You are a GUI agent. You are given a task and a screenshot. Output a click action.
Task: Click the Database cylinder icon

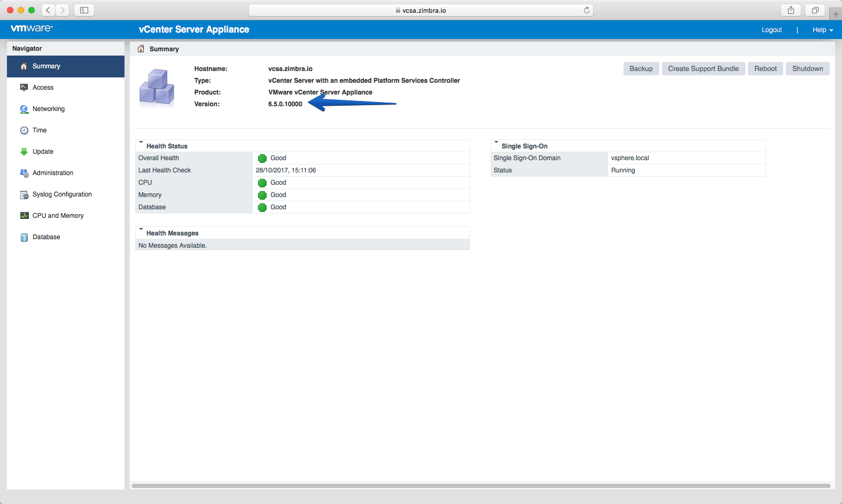pyautogui.click(x=24, y=238)
